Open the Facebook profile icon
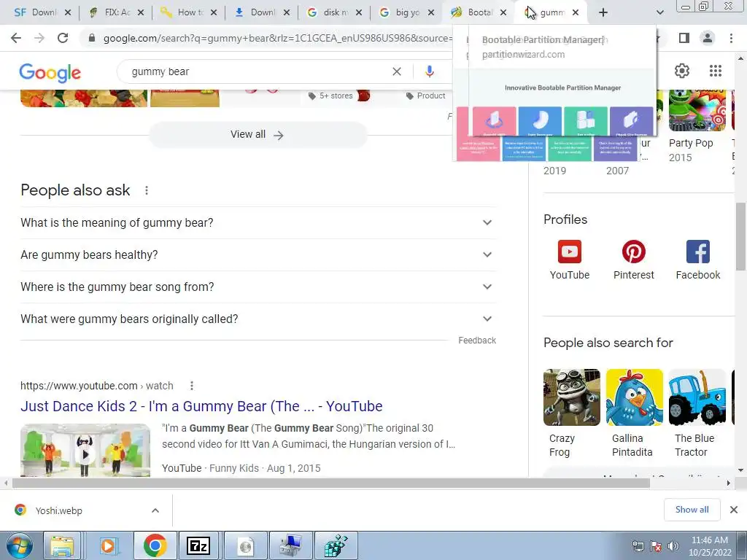Image resolution: width=747 pixels, height=560 pixels. [x=698, y=252]
